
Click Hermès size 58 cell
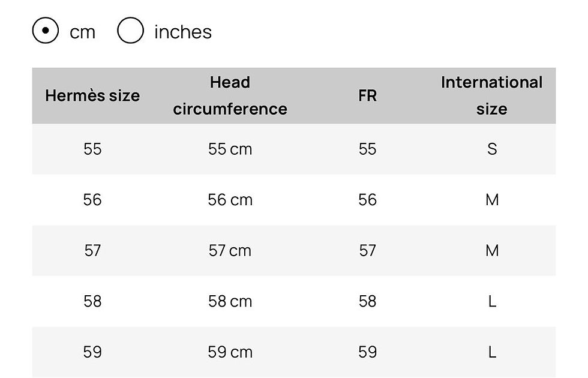tap(92, 301)
